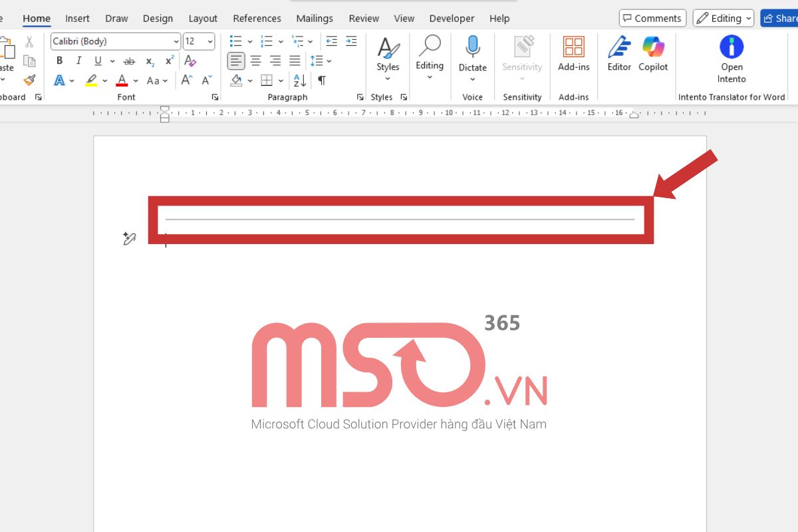The width and height of the screenshot is (798, 532).
Task: Center align the paragraph
Action: [x=255, y=61]
